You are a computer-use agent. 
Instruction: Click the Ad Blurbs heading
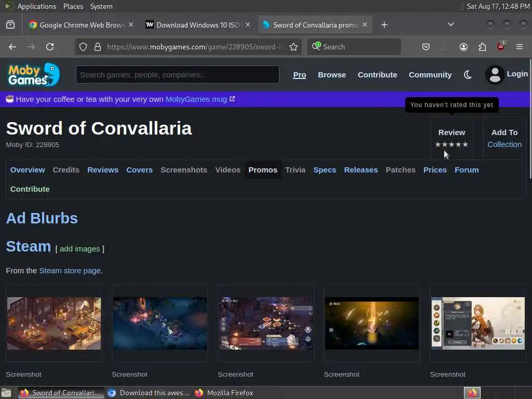point(42,218)
